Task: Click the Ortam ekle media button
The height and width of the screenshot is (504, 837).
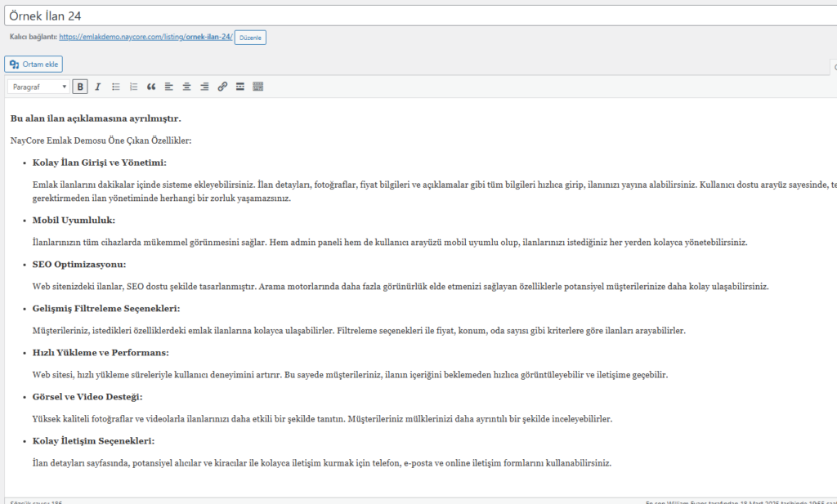Action: pos(34,64)
